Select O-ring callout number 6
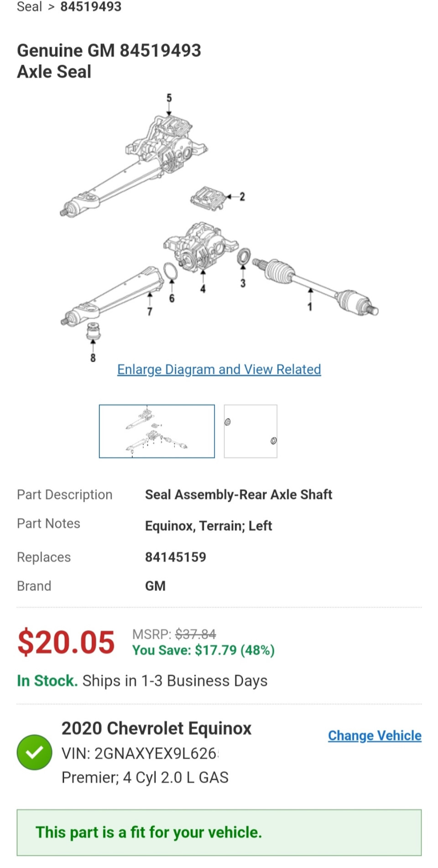 [x=172, y=299]
